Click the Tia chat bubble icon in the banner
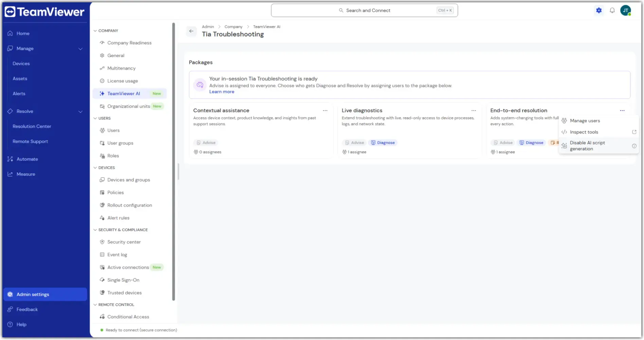The image size is (644, 340). coord(200,85)
